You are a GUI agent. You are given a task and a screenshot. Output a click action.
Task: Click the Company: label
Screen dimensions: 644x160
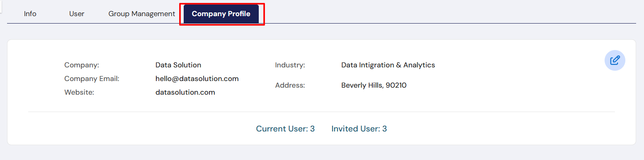pos(82,65)
